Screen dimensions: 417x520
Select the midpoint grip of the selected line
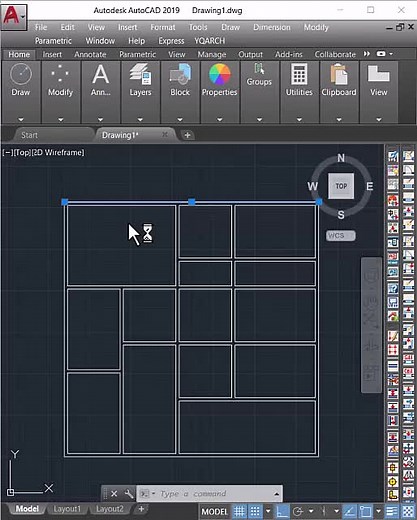pyautogui.click(x=192, y=202)
